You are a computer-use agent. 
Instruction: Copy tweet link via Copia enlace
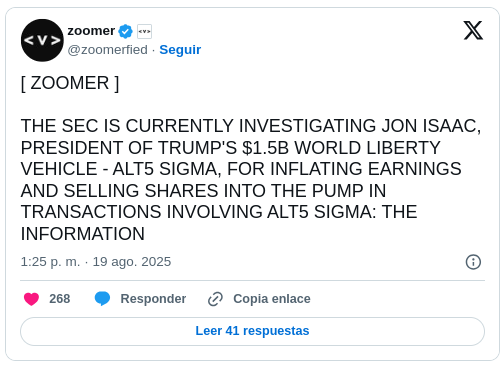(272, 299)
